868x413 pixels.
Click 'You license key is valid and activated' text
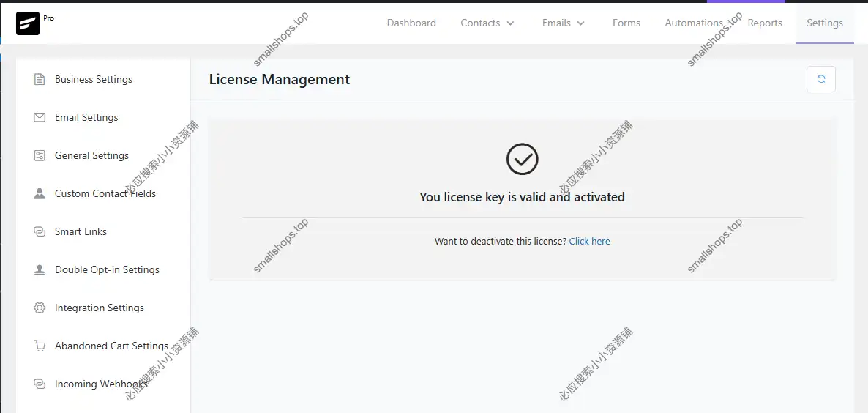[522, 196]
